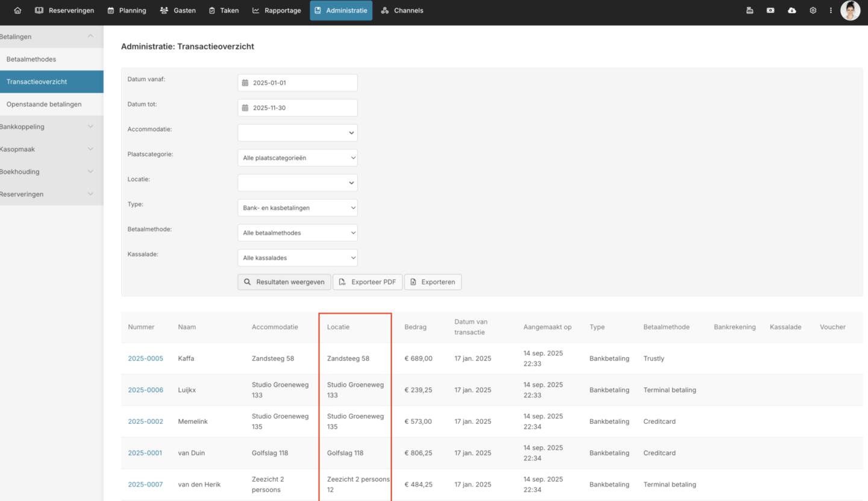Viewport: 868px width, 501px height.
Task: Go to the Planning menu
Action: click(x=126, y=10)
